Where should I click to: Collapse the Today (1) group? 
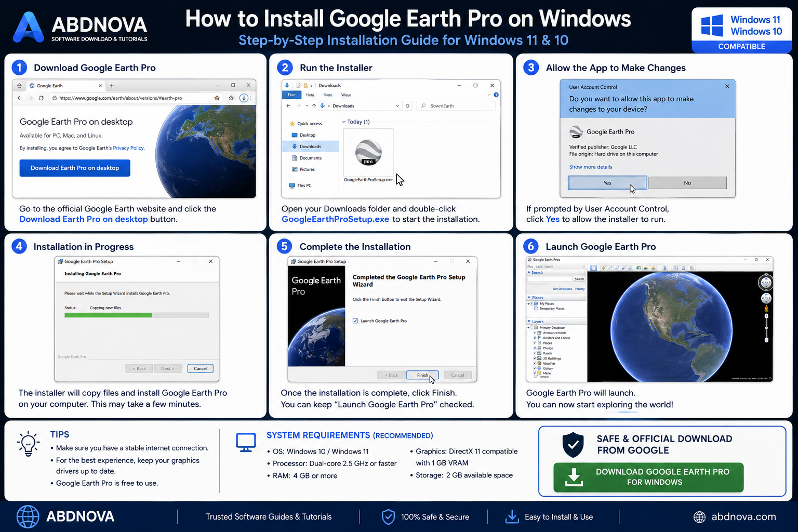coord(344,122)
